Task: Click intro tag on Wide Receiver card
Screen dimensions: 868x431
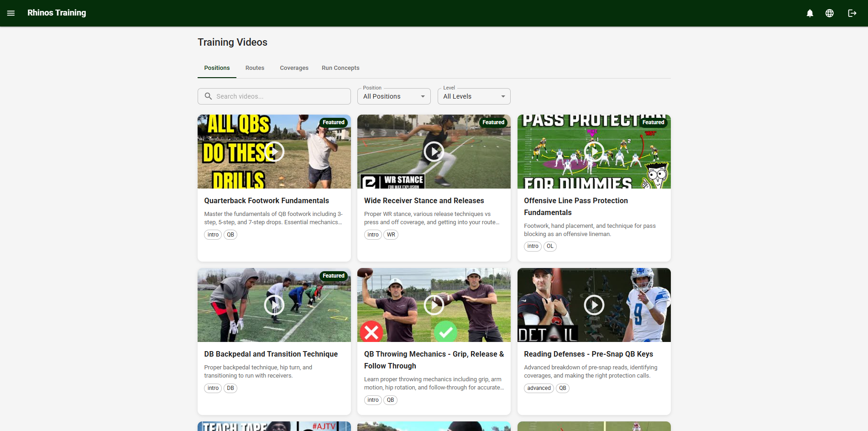Action: pyautogui.click(x=373, y=235)
